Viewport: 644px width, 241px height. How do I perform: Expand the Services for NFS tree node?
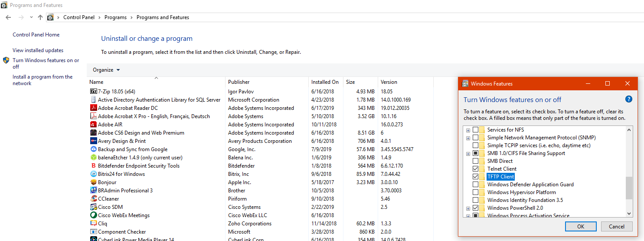tap(468, 130)
